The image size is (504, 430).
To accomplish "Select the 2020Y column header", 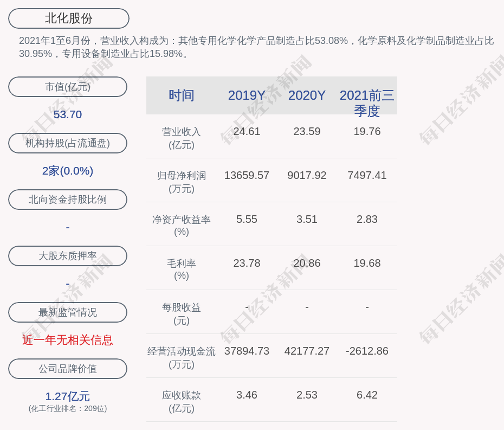I will (307, 95).
